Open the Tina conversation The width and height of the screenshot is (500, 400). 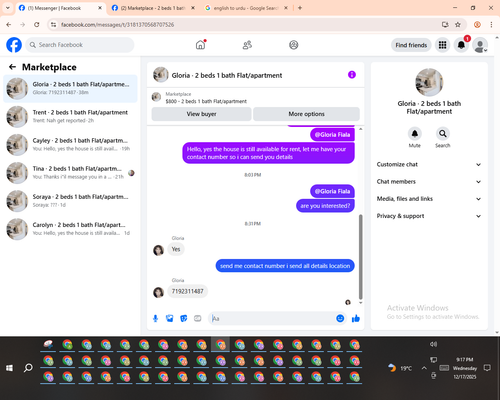click(x=70, y=173)
